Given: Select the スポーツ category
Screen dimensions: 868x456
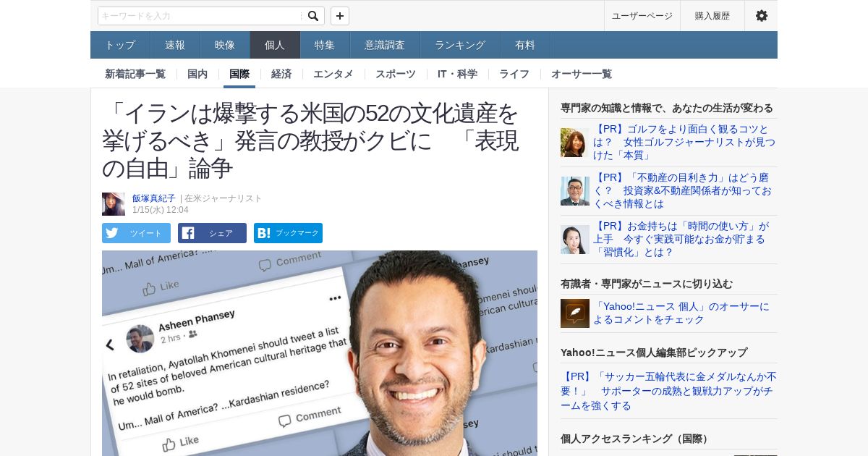Looking at the screenshot, I should click(x=396, y=74).
